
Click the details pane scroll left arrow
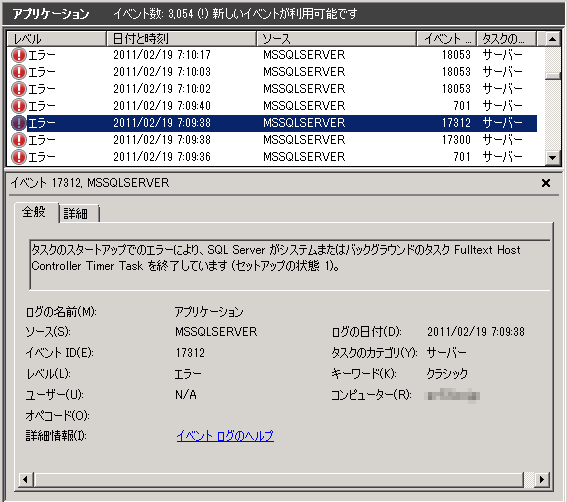25,480
